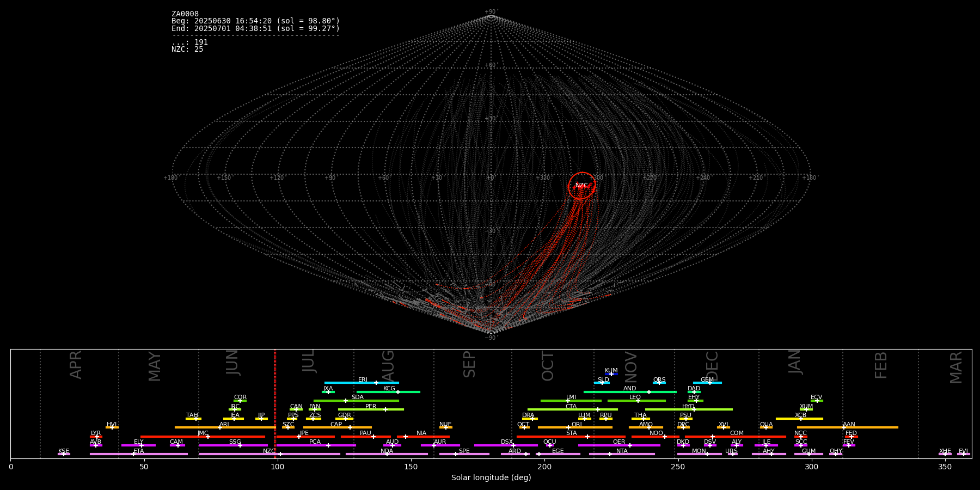980x490 pixels.
Task: Click the 150 tick on longitude axis
Action: point(411,467)
